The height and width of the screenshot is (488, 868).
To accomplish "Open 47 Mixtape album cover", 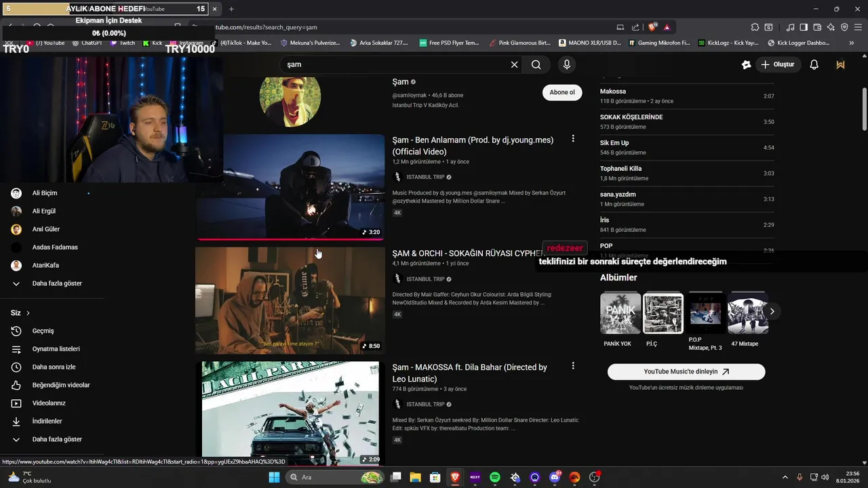I will (x=748, y=313).
